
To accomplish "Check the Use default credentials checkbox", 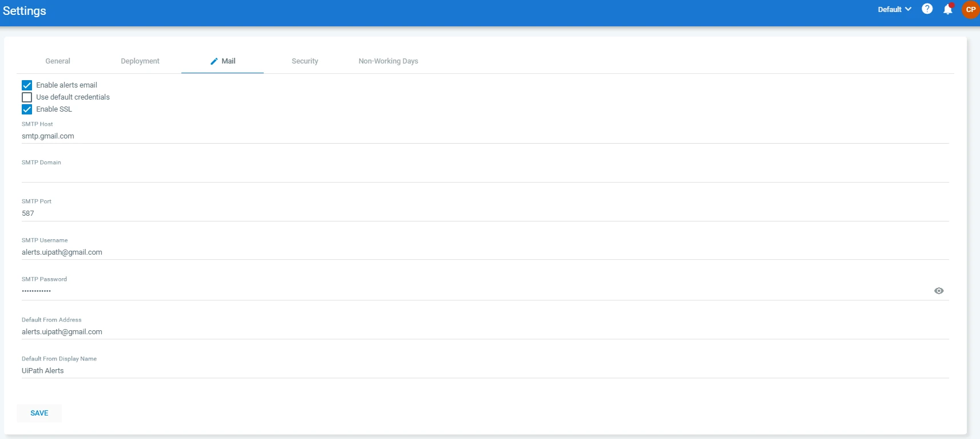I will [x=27, y=97].
